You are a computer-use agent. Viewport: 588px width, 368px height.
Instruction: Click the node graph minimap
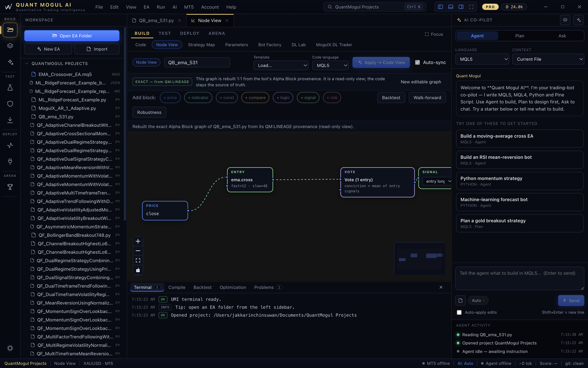tap(420, 259)
